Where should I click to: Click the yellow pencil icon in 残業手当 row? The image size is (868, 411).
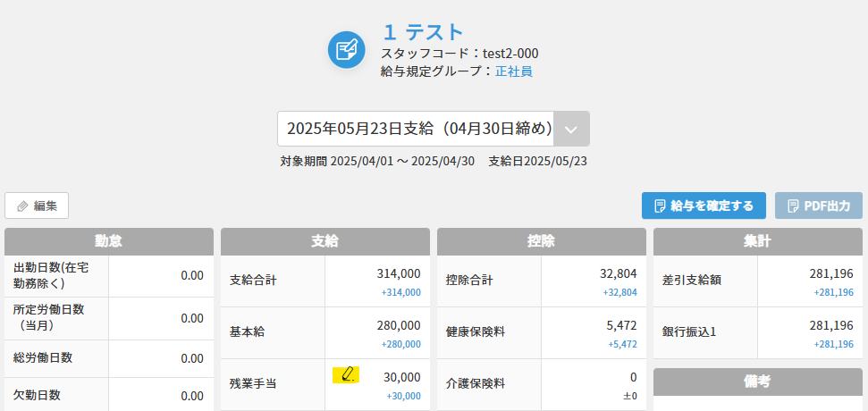pos(345,375)
